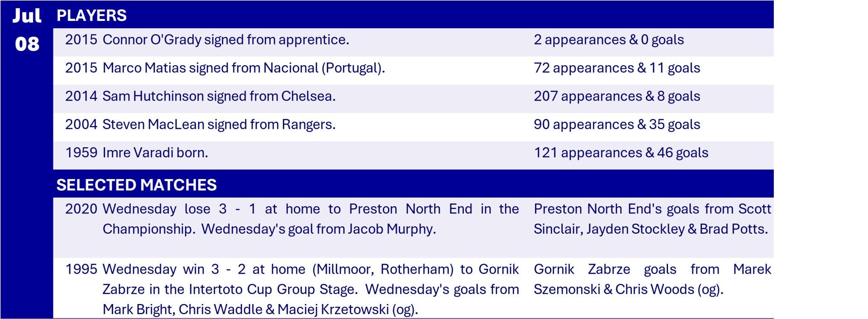Select the 1995 Gornik Zabrze Intertoto match description
This screenshot has width=868, height=319.
coord(310,289)
